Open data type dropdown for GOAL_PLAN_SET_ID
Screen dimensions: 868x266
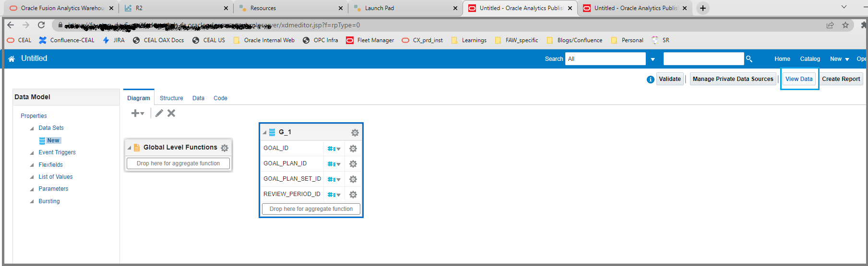(x=334, y=180)
